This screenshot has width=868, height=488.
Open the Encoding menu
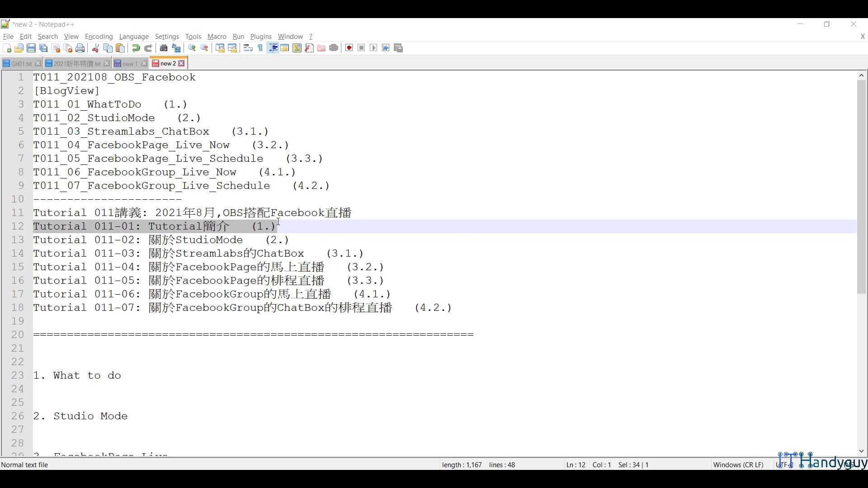click(99, 37)
